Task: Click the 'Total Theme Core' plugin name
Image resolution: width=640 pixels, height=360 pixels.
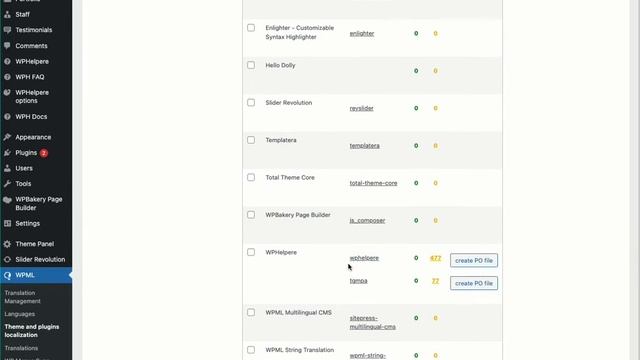Action: [x=290, y=178]
